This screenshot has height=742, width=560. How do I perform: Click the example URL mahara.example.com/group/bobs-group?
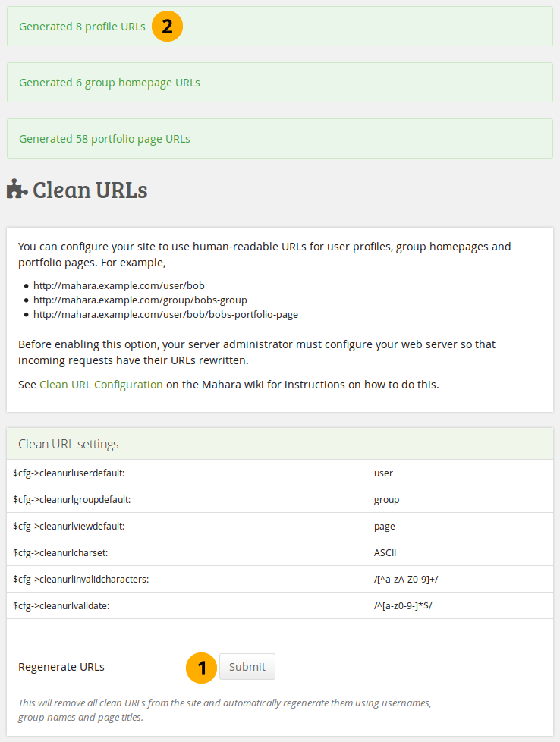click(140, 300)
